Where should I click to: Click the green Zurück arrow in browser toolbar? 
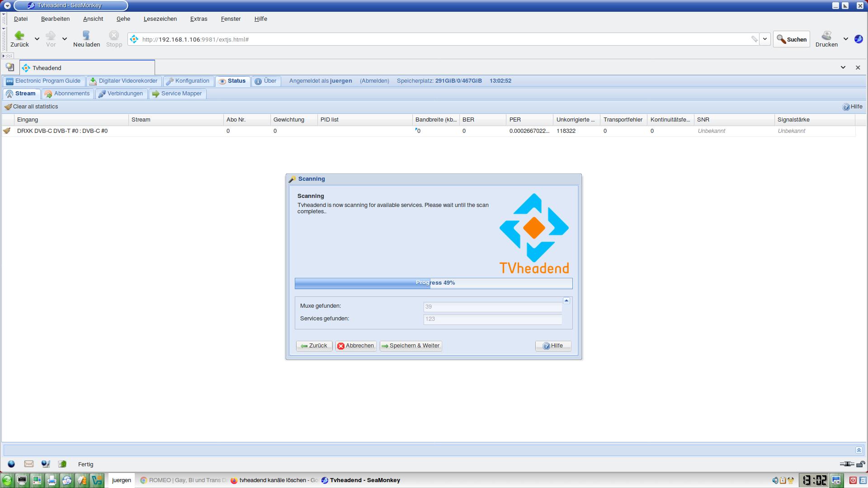pyautogui.click(x=19, y=36)
